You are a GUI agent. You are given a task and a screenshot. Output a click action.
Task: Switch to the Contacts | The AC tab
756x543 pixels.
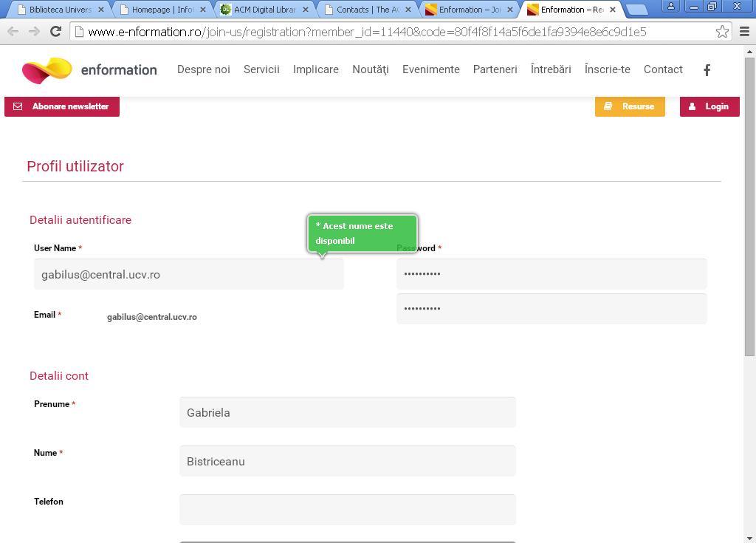pyautogui.click(x=368, y=10)
